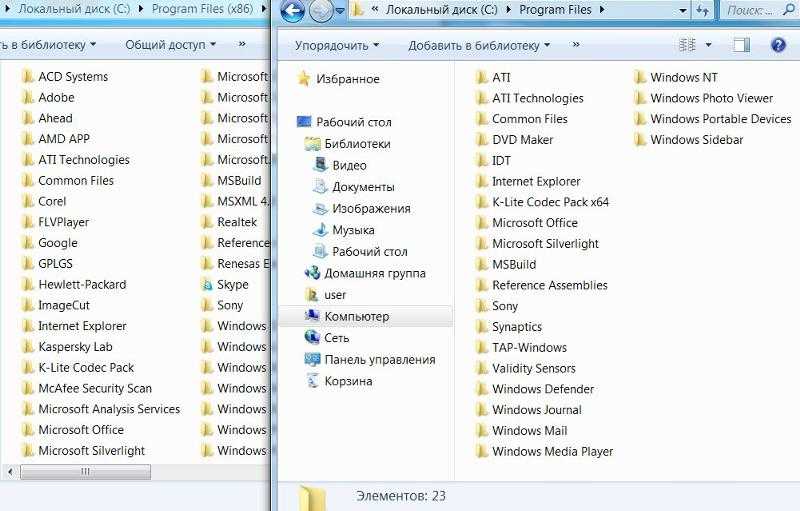This screenshot has height=511, width=800.
Task: Click the horizontal scrollbar thumb in the left window
Action: pos(86,472)
